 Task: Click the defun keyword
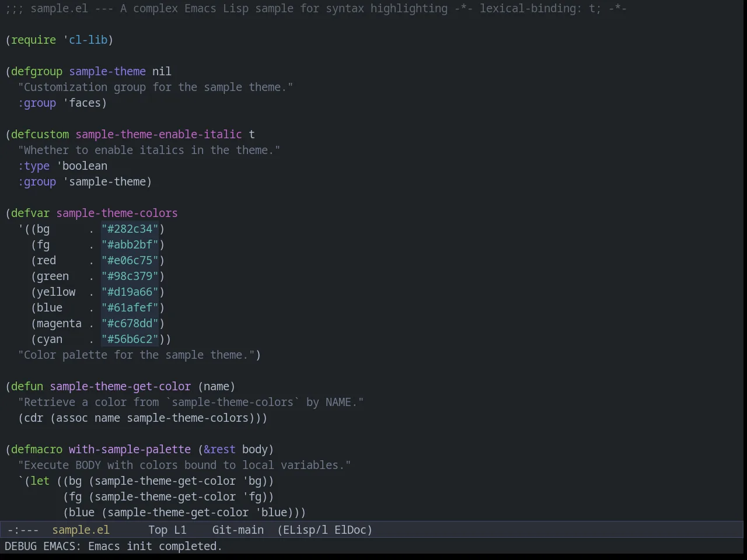tap(27, 386)
